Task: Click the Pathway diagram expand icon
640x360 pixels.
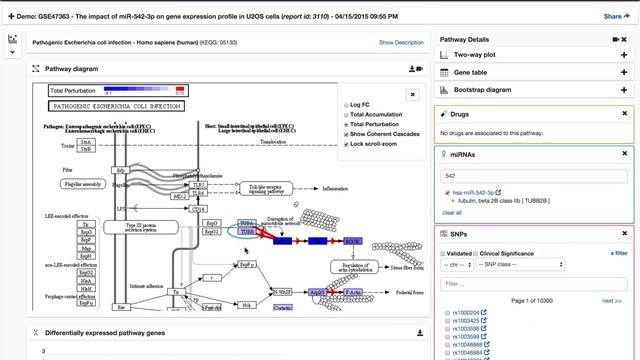Action: pyautogui.click(x=36, y=69)
